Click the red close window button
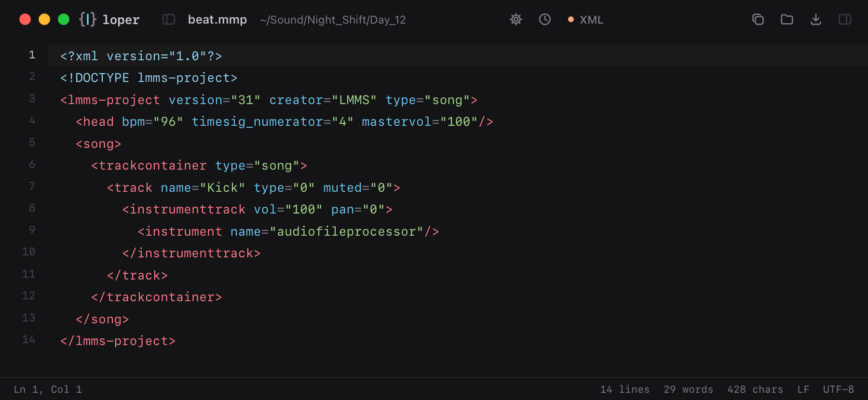This screenshot has height=400, width=868. [25, 19]
